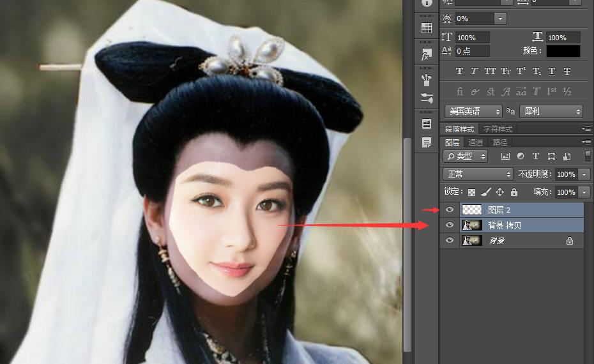Click the black text 颜色 swatch
The height and width of the screenshot is (364, 594).
[563, 51]
